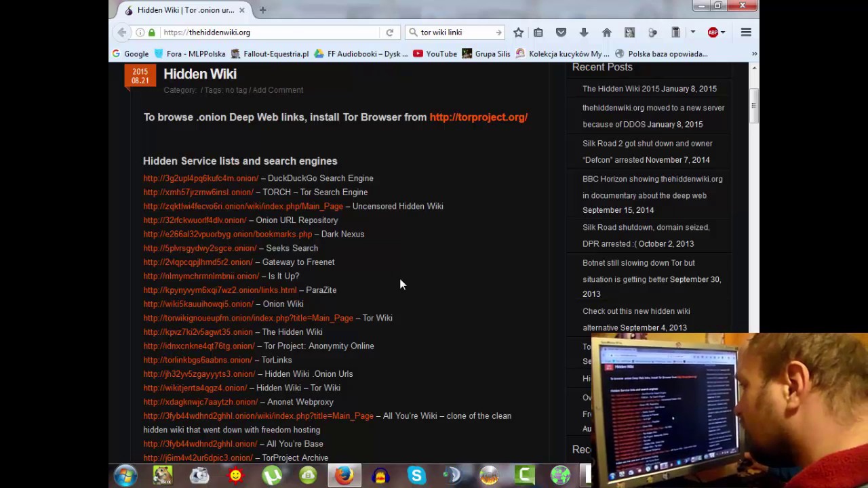This screenshot has width=868, height=488.
Task: Open the Skype taskbar icon
Action: click(x=416, y=476)
